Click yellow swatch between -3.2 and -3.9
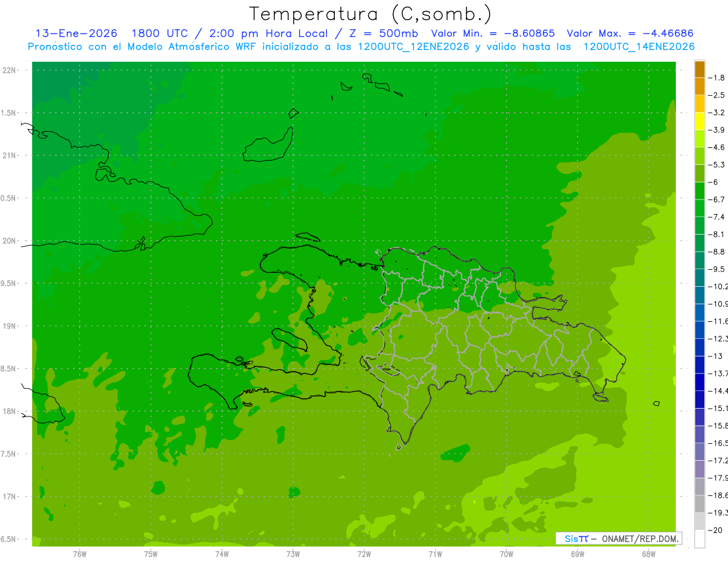Screen dimensions: 728x562 point(699,121)
